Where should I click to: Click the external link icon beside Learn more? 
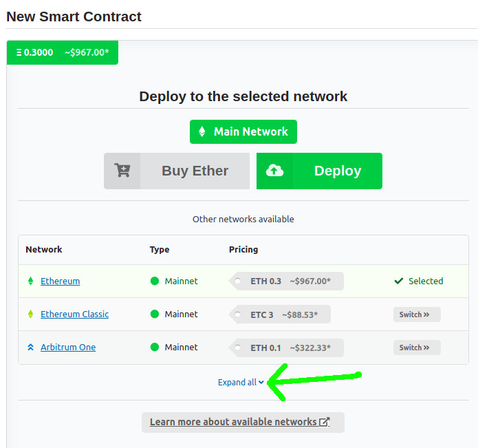click(x=325, y=422)
